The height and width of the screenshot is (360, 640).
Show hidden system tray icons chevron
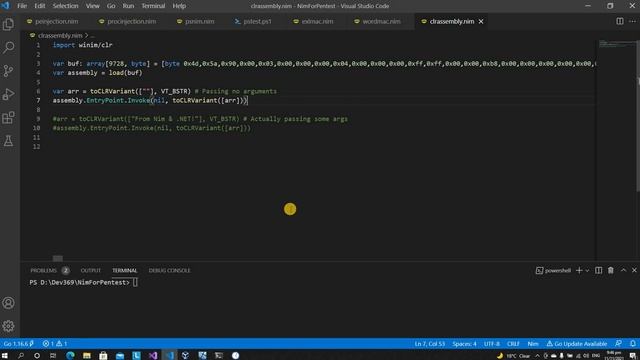pos(537,356)
